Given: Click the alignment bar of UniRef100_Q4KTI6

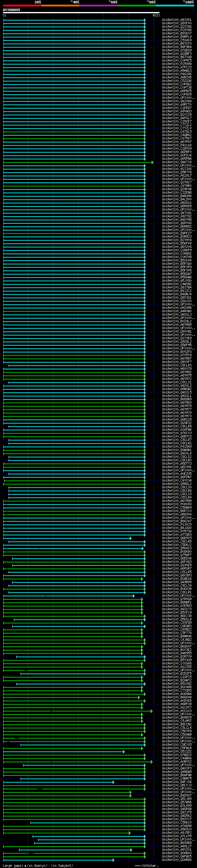Looking at the screenshot, I should click(78, 162).
